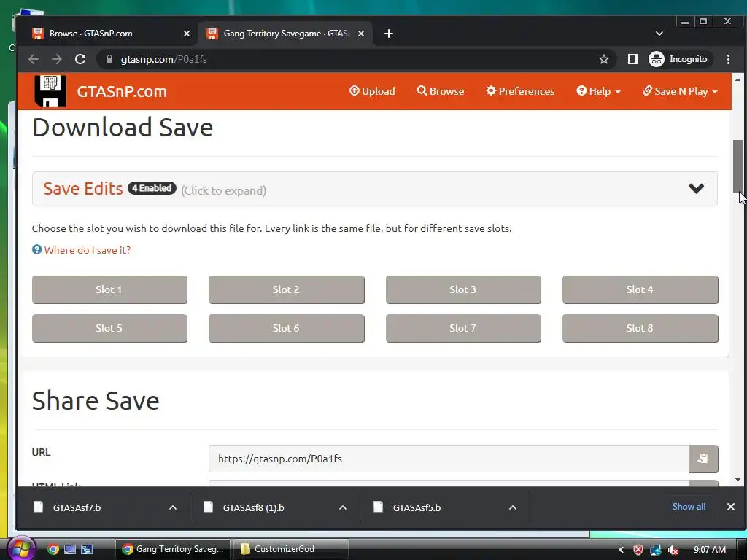This screenshot has width=747, height=560.
Task: Close the Gang Territory Savegame tab
Action: point(361,34)
